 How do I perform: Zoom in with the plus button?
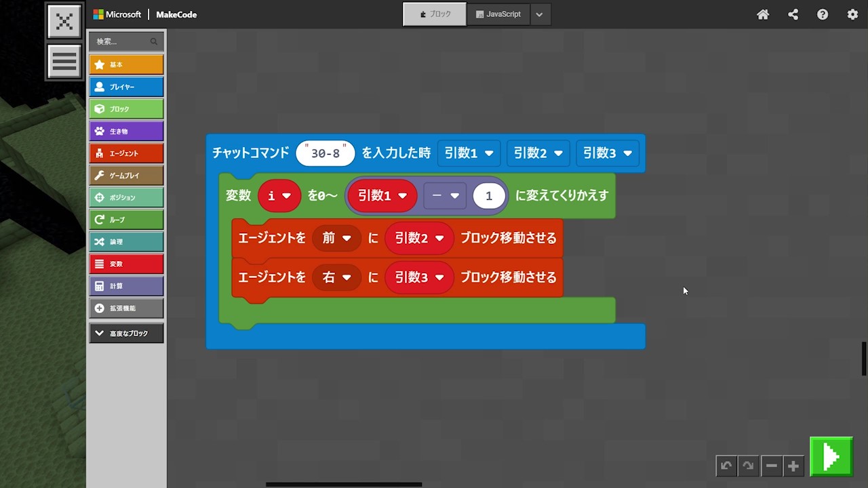click(793, 466)
